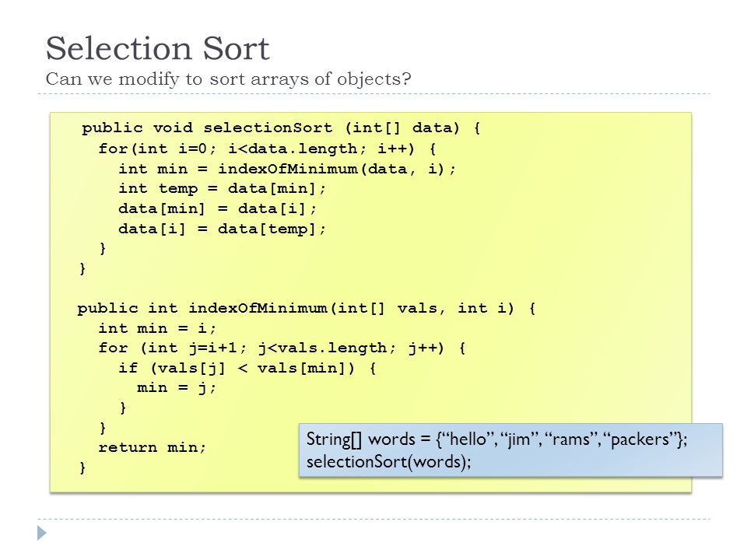747x560 pixels.
Task: Select the 'for(int i=0; i<data.length; i++)' line
Action: [267, 149]
